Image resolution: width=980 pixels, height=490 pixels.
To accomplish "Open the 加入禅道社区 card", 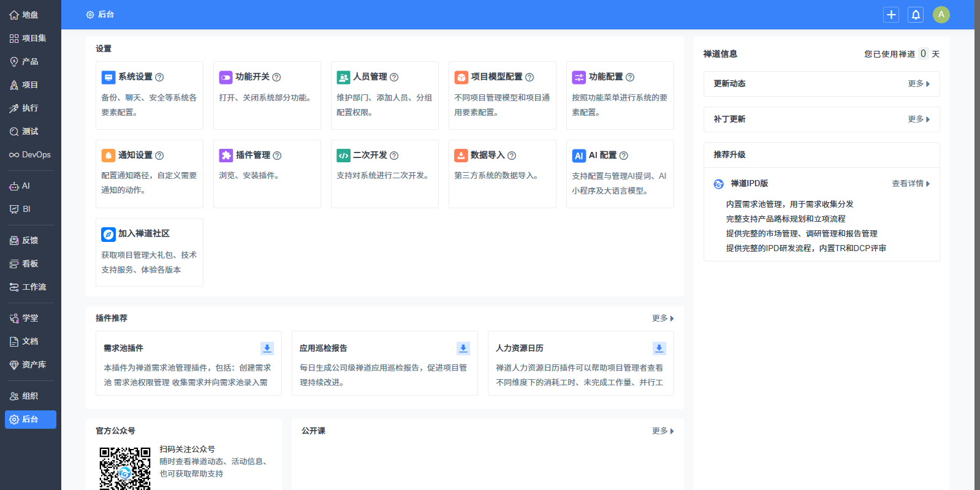I will [x=149, y=252].
